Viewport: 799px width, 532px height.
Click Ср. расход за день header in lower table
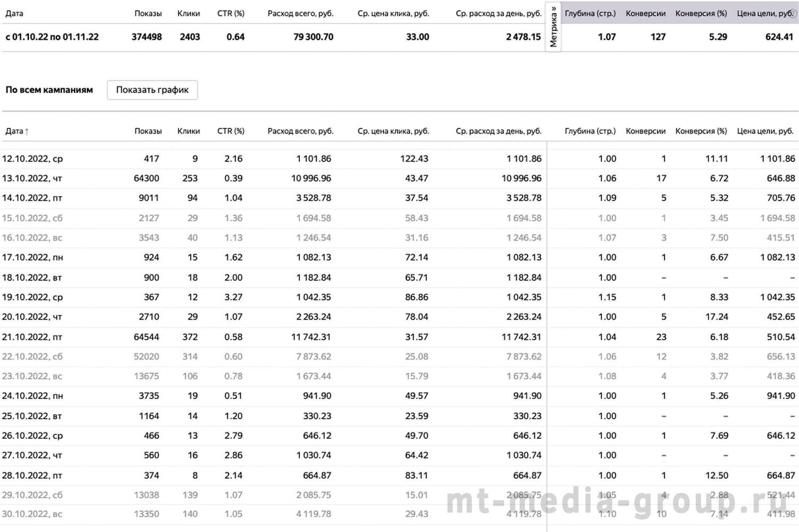tap(499, 131)
